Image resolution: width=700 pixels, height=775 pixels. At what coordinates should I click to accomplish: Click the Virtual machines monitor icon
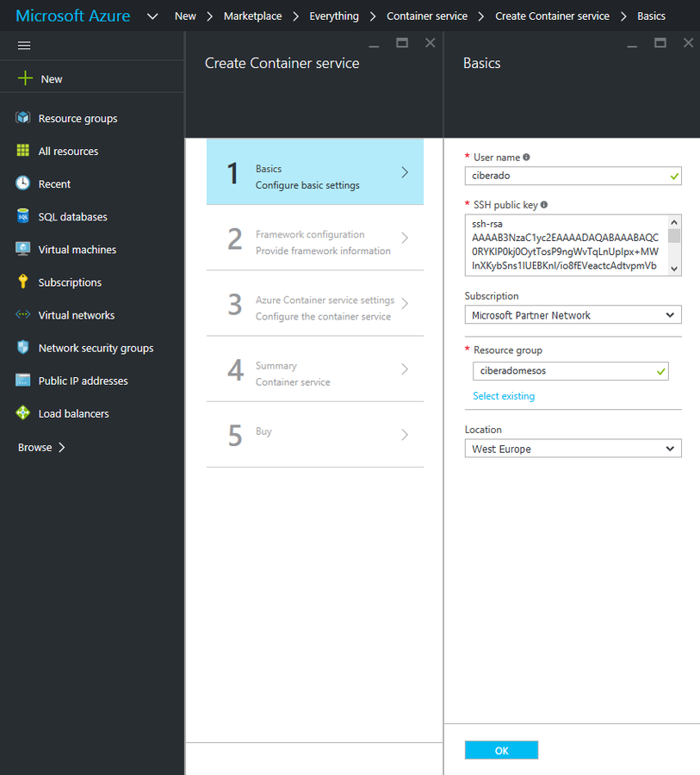(x=22, y=249)
